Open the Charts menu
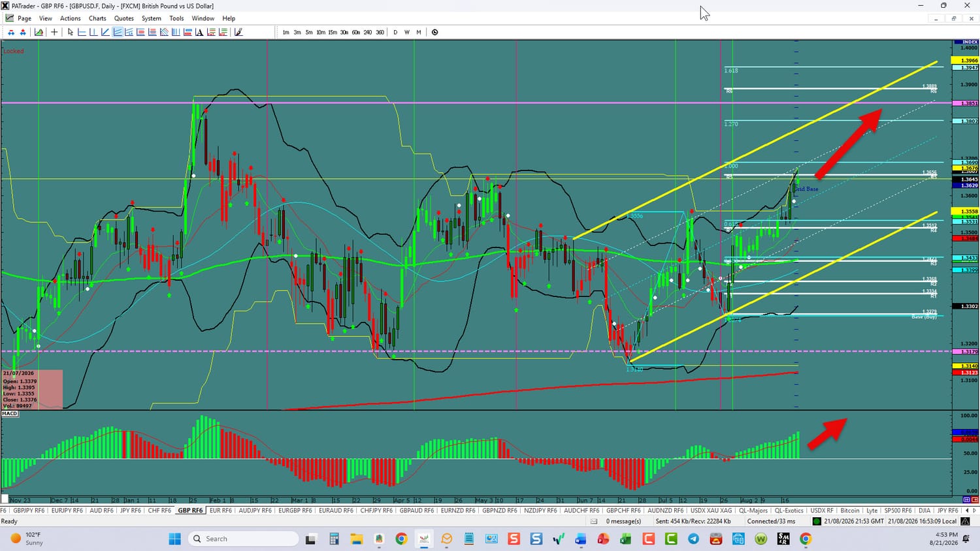 click(x=97, y=18)
